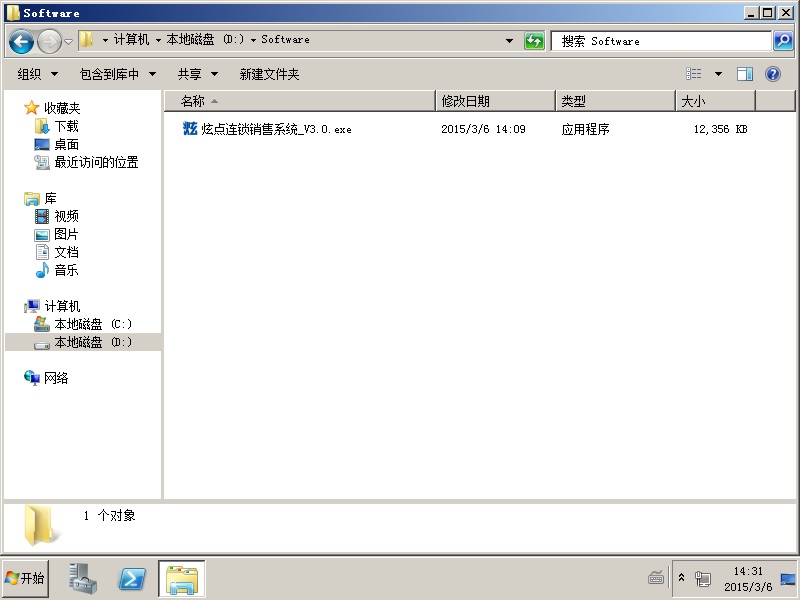Viewport: 800px width, 600px height.
Task: Select the 炫点连锁销售系统_V3.0.exe file
Action: pyautogui.click(x=276, y=129)
